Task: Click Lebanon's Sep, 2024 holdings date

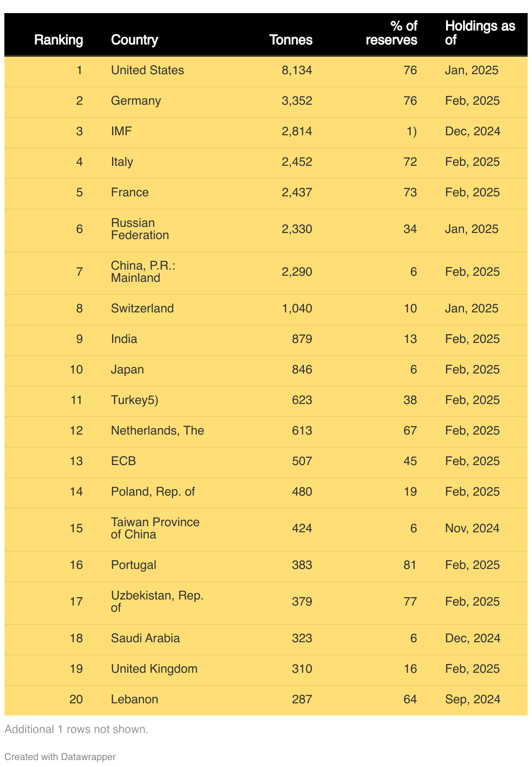Action: 472,699
